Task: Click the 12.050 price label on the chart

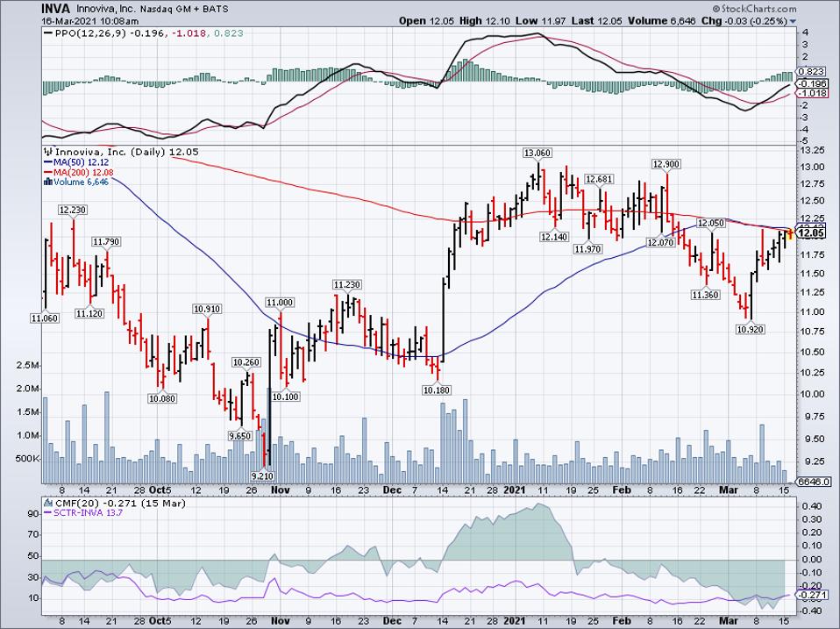Action: click(711, 223)
